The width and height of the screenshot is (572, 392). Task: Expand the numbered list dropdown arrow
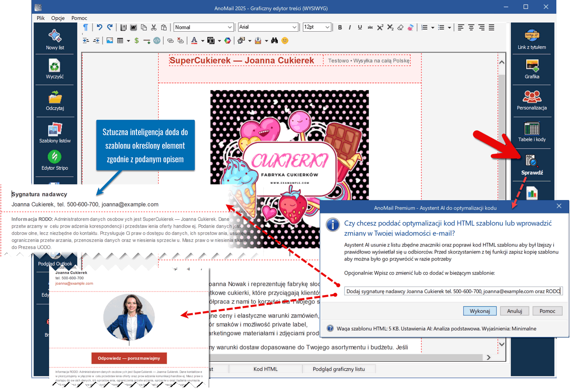click(433, 28)
